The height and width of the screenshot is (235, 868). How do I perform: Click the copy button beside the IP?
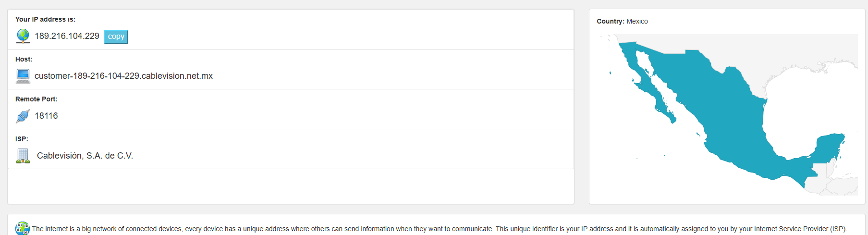click(x=116, y=37)
